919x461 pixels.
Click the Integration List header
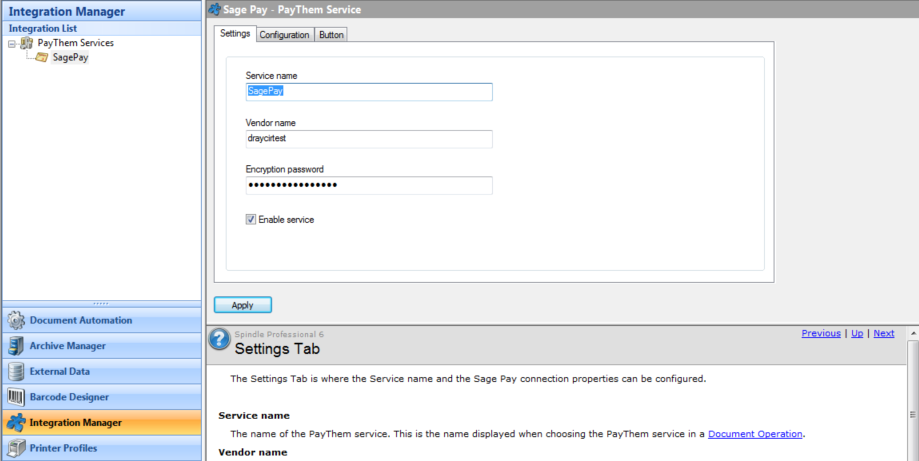102,28
